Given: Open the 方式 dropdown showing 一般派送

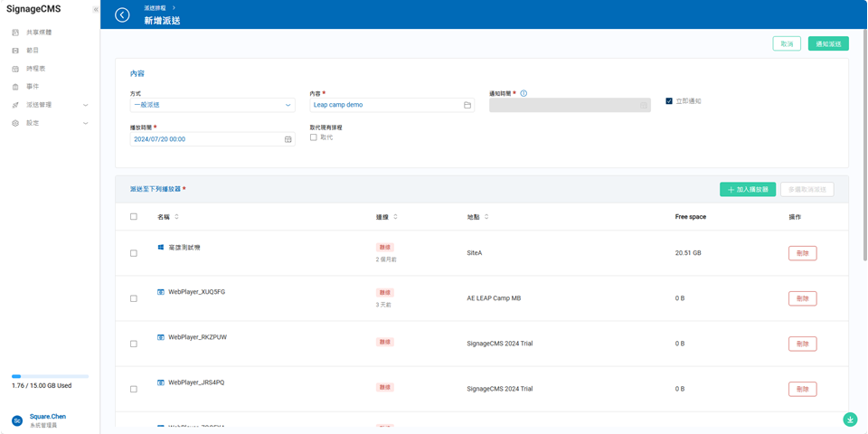Looking at the screenshot, I should pyautogui.click(x=212, y=105).
